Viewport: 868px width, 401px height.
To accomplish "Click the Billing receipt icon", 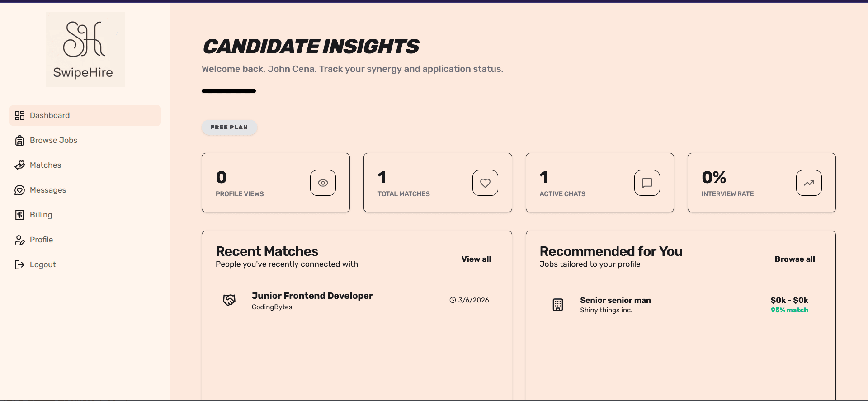I will (19, 215).
